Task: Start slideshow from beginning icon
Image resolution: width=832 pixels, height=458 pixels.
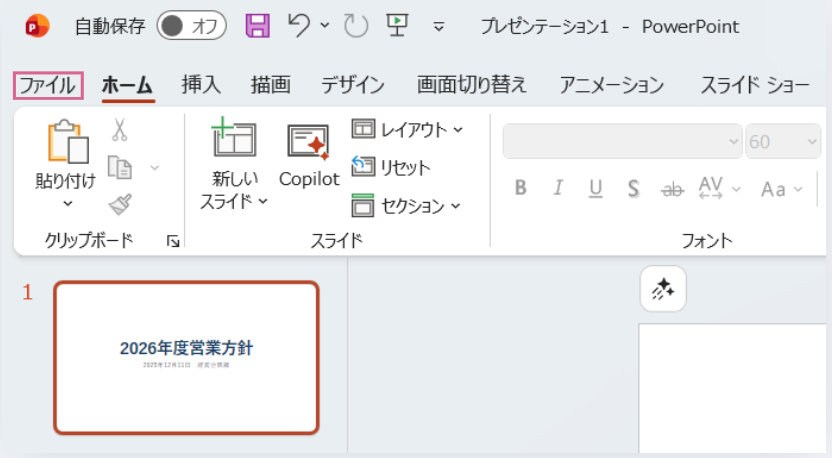Action: [396, 26]
